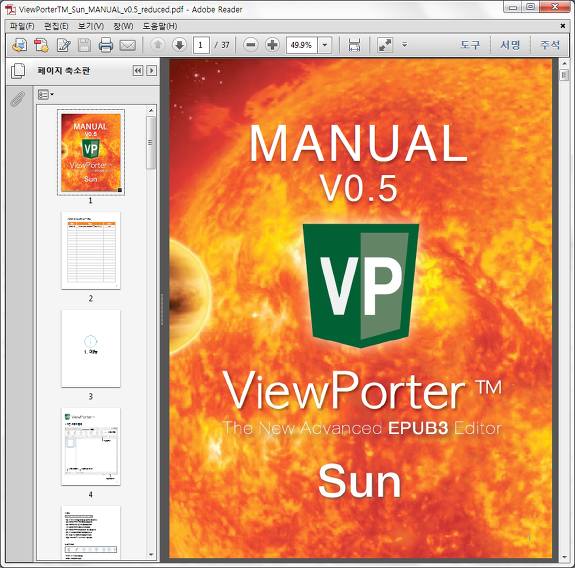
Task: Click the Print icon
Action: (106, 45)
